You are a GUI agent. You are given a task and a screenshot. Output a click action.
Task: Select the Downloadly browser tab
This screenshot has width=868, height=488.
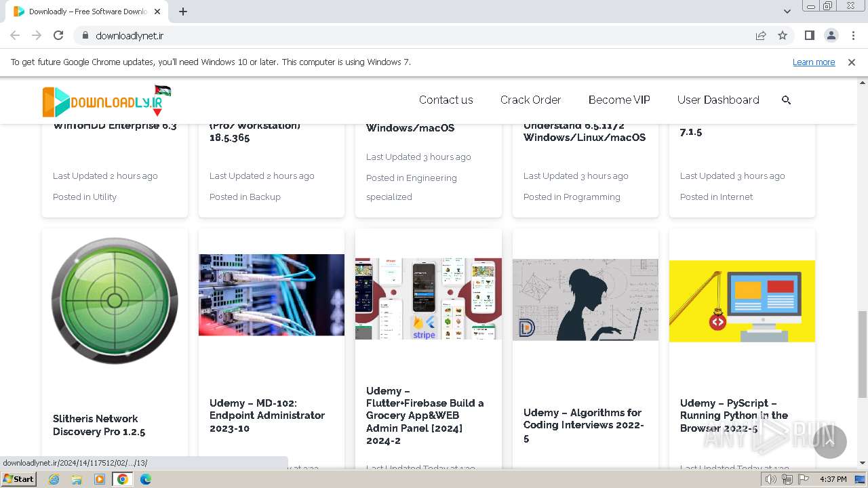click(x=87, y=12)
